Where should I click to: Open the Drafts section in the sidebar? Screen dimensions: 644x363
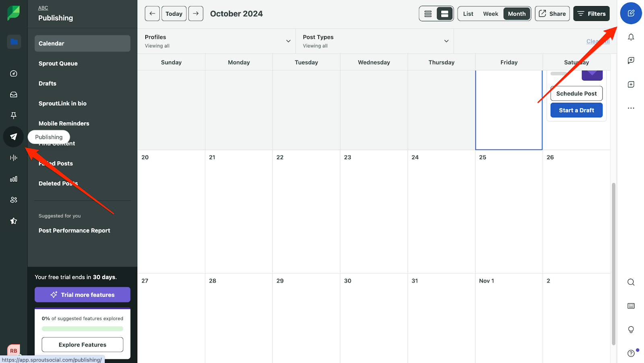pyautogui.click(x=47, y=83)
